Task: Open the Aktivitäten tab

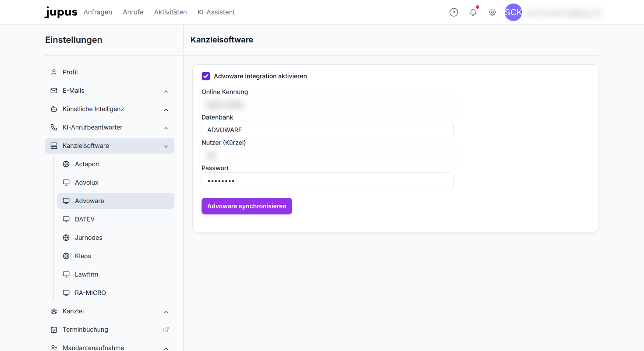Action: pos(170,12)
